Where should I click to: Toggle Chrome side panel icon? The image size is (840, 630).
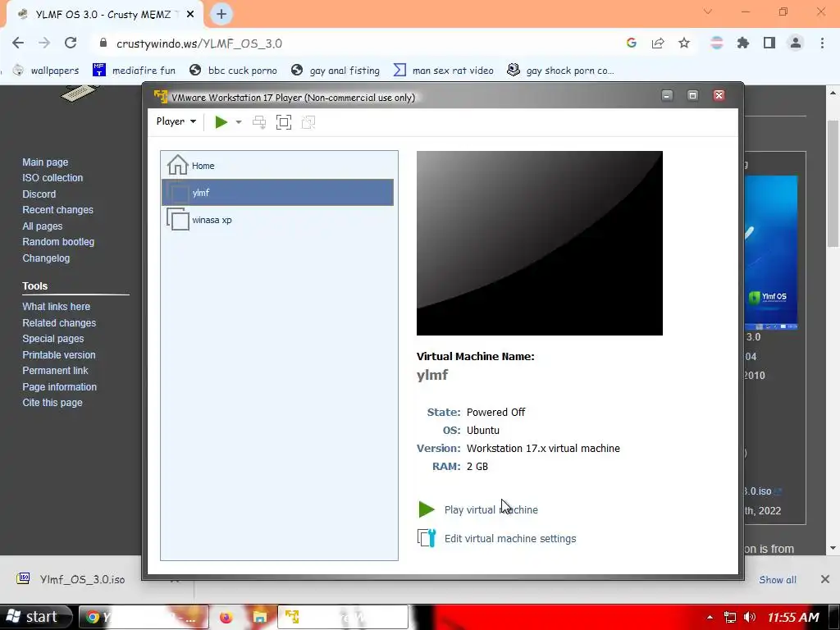click(769, 43)
